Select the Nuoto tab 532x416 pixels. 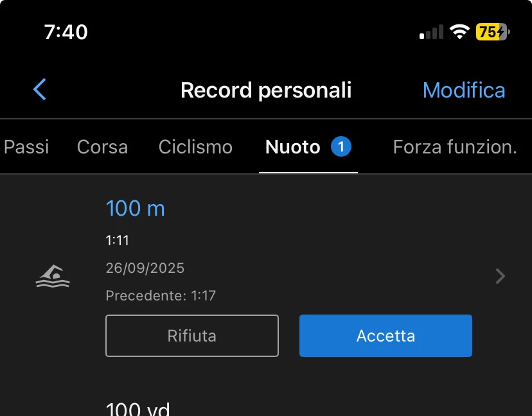292,147
